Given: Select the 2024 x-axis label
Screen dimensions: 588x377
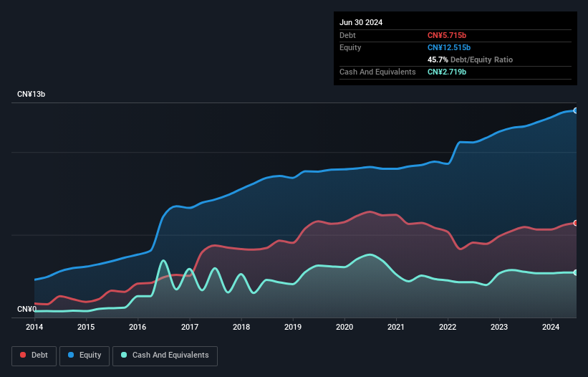Looking at the screenshot, I should click(551, 327).
